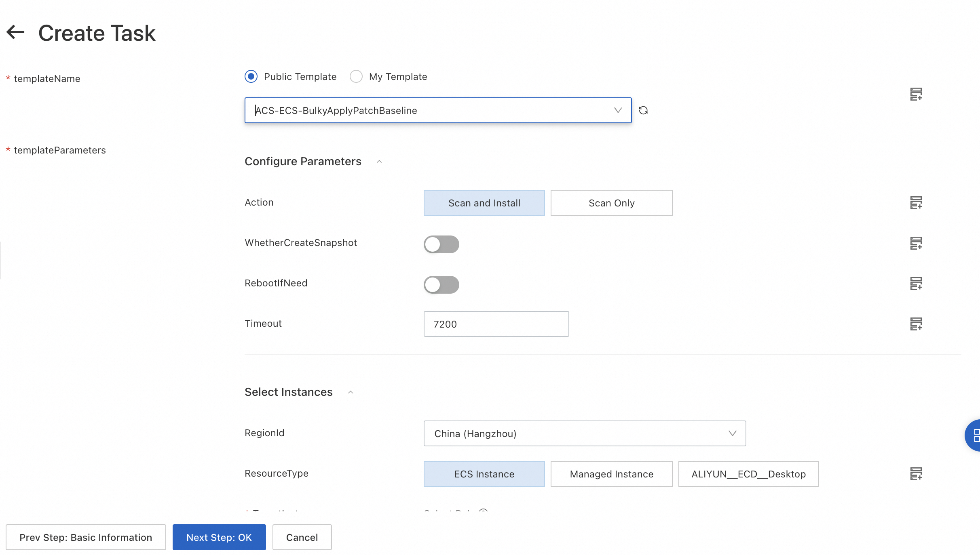Open the RegionId China (Hangzhou) dropdown
The width and height of the screenshot is (980, 555).
click(584, 433)
